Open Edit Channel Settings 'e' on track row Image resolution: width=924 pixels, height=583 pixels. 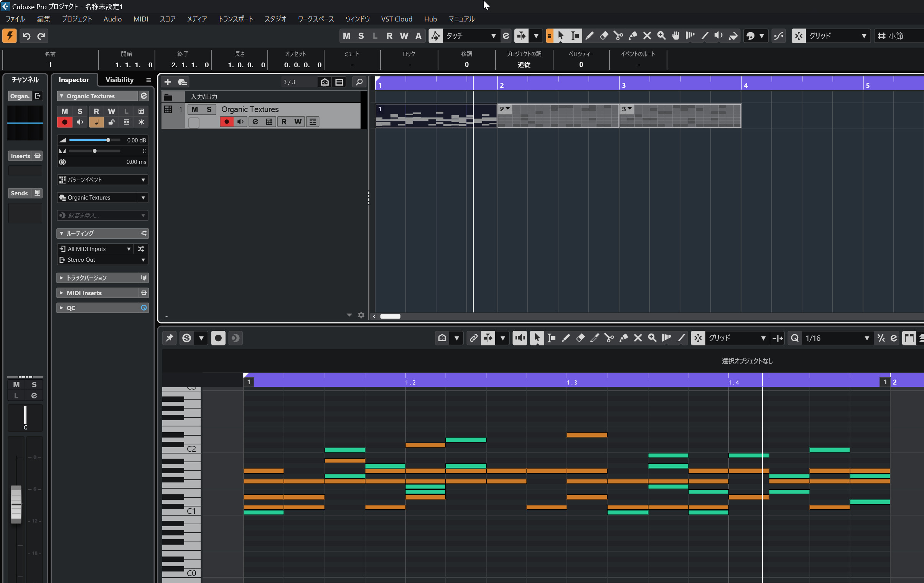pos(255,122)
